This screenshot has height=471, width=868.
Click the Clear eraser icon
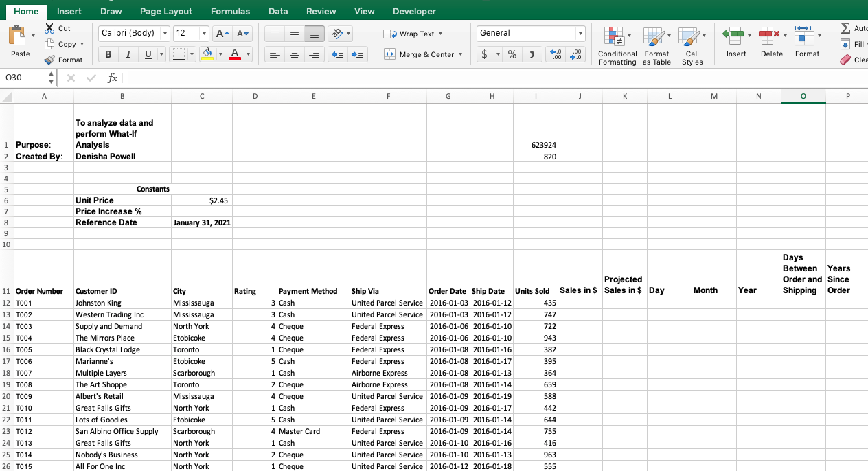click(x=846, y=60)
